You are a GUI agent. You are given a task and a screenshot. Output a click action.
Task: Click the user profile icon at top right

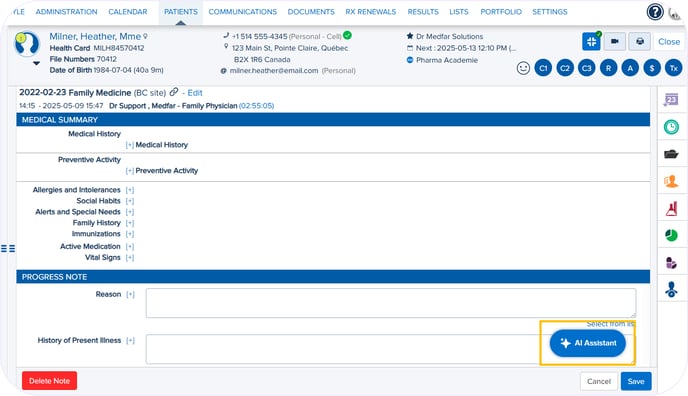(674, 13)
